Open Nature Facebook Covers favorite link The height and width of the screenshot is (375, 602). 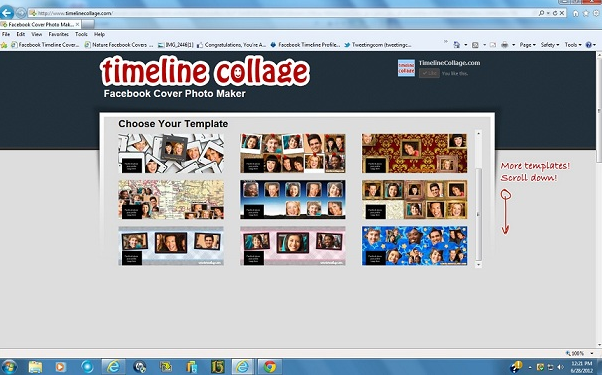tap(119, 45)
